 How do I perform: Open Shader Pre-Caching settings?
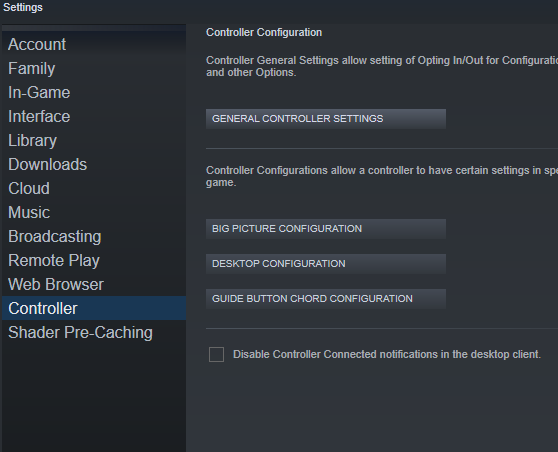coord(94,332)
